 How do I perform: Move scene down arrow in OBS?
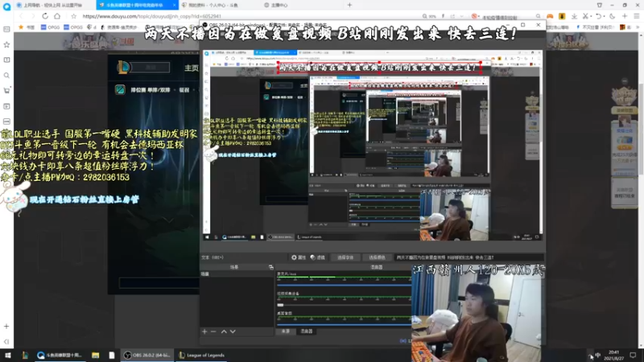coord(233,331)
